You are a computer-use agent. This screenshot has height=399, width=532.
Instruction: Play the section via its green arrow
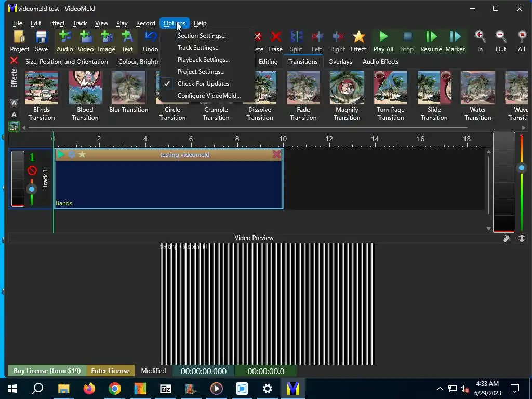coord(61,155)
